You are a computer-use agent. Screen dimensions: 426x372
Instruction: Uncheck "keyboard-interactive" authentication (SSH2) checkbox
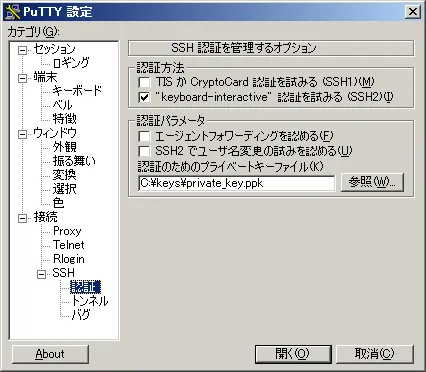(144, 97)
